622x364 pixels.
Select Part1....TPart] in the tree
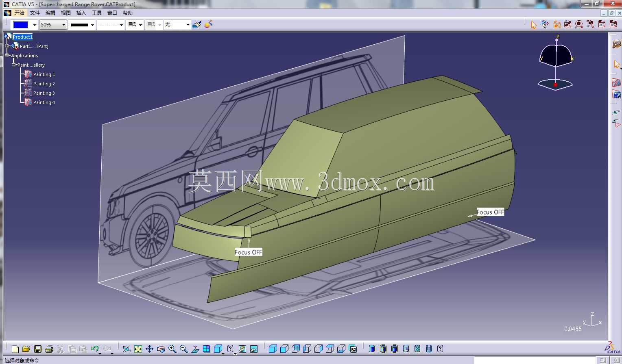point(34,46)
